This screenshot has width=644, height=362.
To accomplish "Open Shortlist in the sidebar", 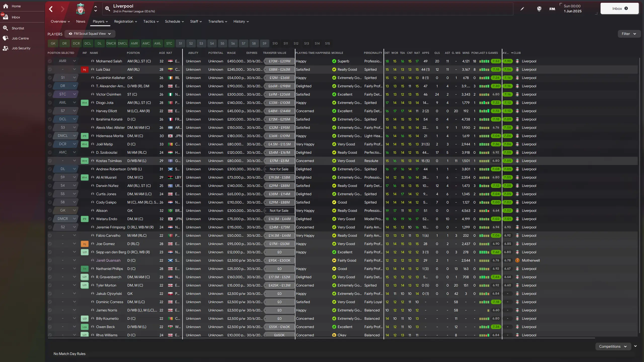I will click(18, 28).
